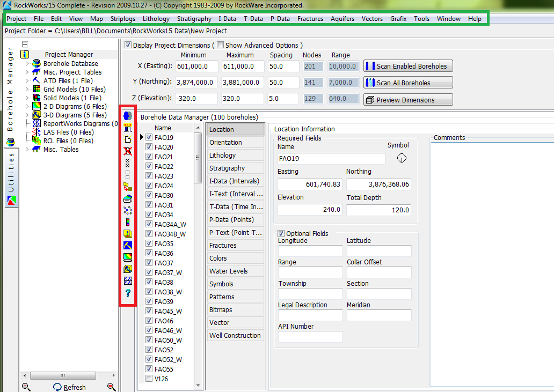The width and height of the screenshot is (554, 392).
Task: Switch to the Water Levels tab
Action: 235,271
